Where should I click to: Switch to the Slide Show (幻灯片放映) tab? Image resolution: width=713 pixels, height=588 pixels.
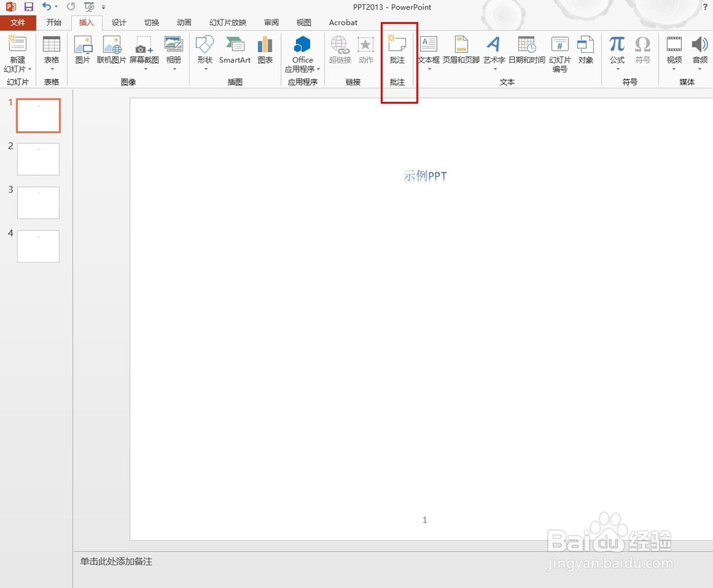pyautogui.click(x=227, y=22)
